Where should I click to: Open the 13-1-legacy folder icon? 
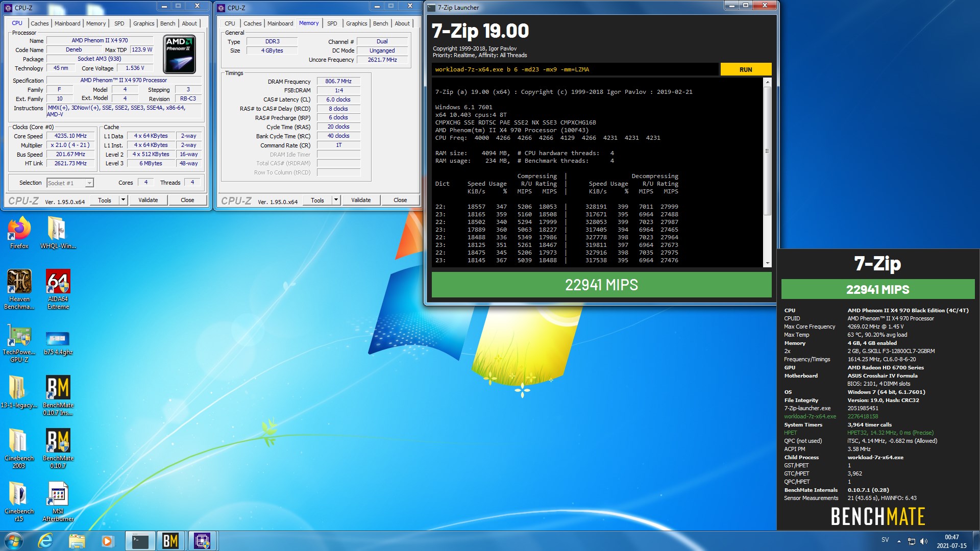[x=19, y=392]
